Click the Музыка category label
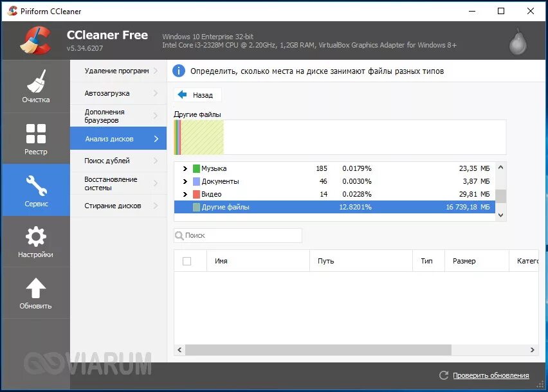 tap(214, 168)
